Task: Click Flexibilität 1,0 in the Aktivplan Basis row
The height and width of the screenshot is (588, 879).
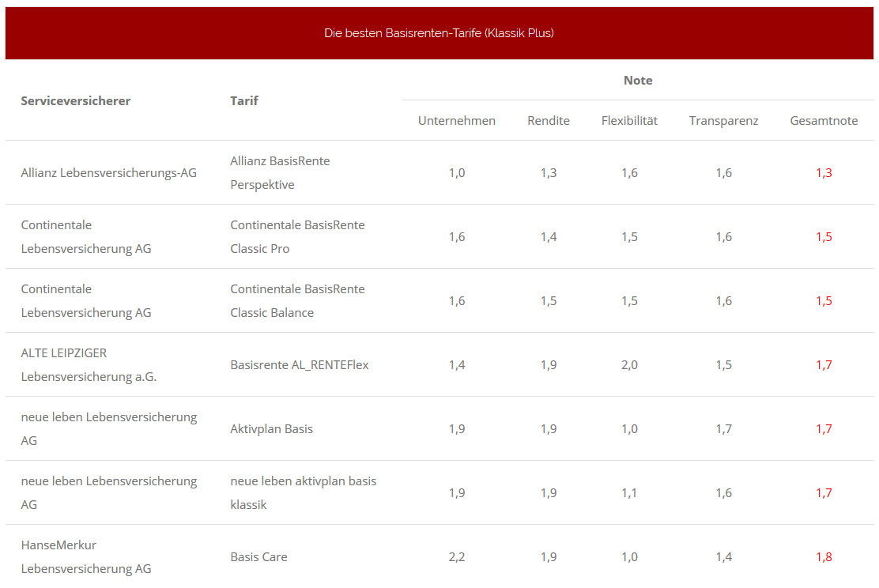Action: pyautogui.click(x=629, y=429)
